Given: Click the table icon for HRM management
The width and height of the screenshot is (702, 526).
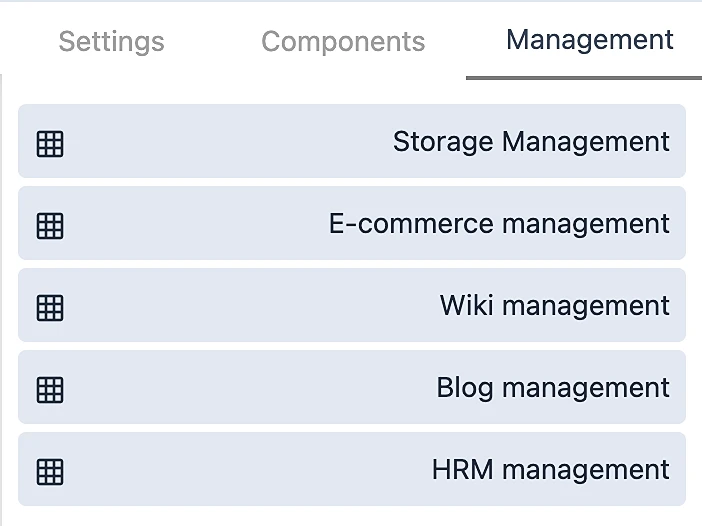Looking at the screenshot, I should point(50,472).
